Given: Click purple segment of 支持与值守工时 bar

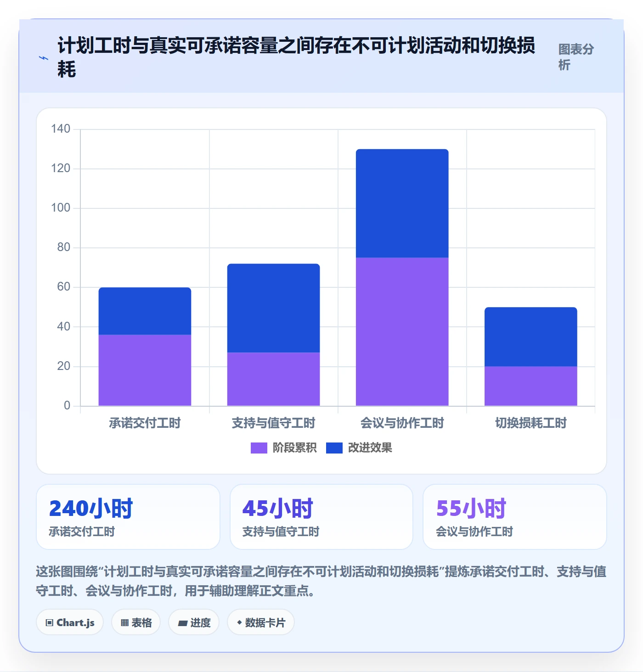Looking at the screenshot, I should pyautogui.click(x=273, y=379).
